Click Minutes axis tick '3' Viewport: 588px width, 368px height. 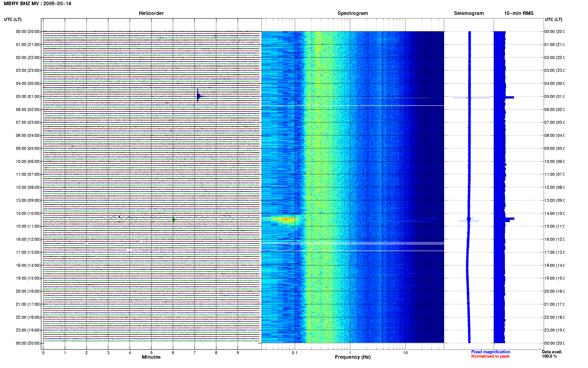[x=108, y=353]
